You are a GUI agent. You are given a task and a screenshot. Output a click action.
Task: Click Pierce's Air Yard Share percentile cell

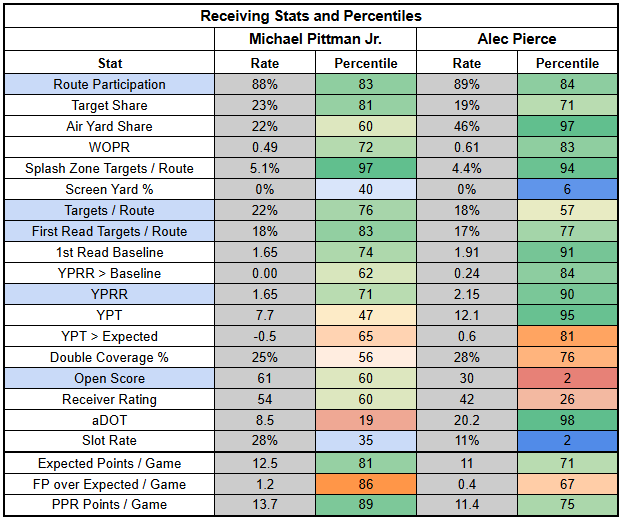pos(567,127)
